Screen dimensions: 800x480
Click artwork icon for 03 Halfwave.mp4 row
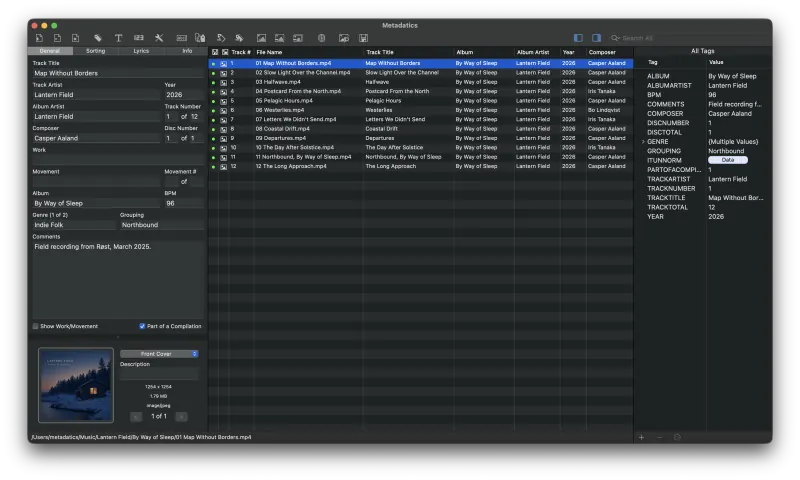pos(223,83)
